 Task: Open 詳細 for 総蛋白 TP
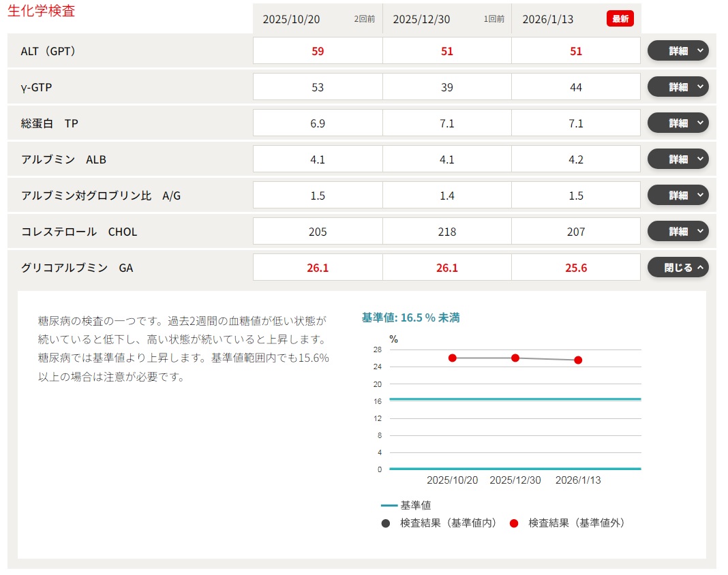[678, 123]
